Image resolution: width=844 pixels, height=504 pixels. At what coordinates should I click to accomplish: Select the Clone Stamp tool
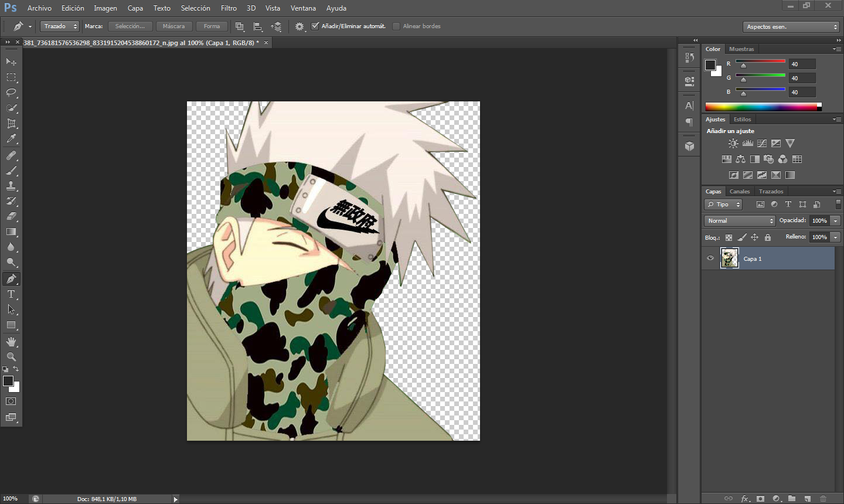point(11,186)
